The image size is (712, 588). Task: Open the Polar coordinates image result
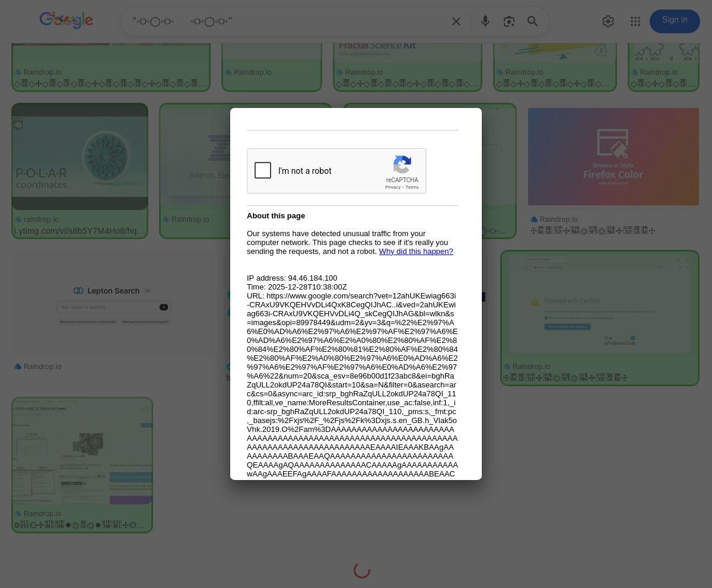click(x=80, y=157)
